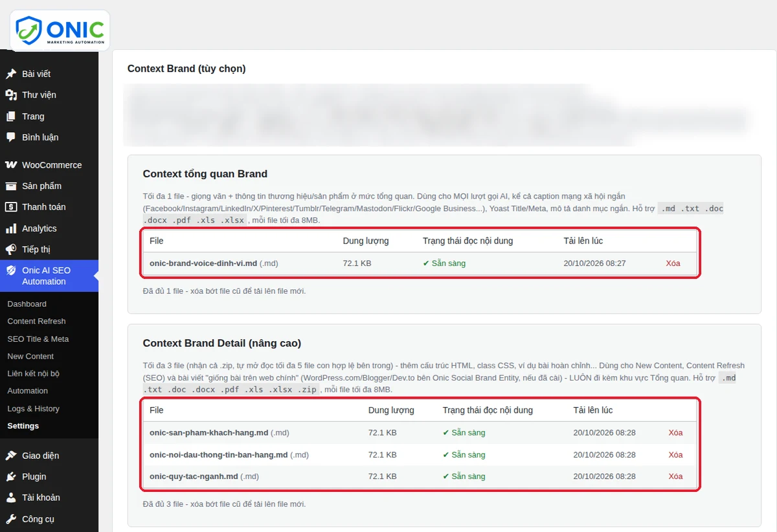
Task: Click the WooCommerce icon in sidebar
Action: (11, 165)
